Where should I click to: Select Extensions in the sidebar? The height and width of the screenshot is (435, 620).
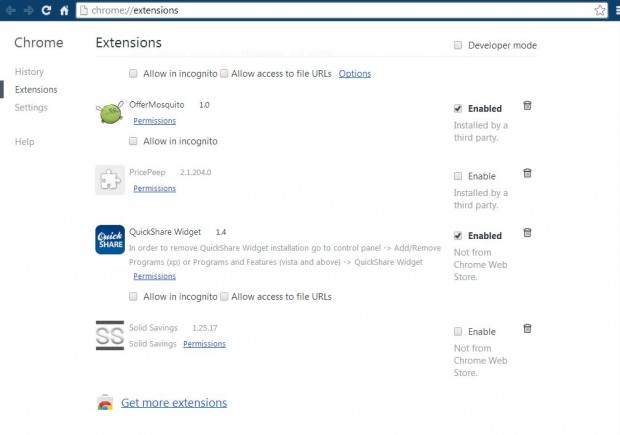click(36, 90)
